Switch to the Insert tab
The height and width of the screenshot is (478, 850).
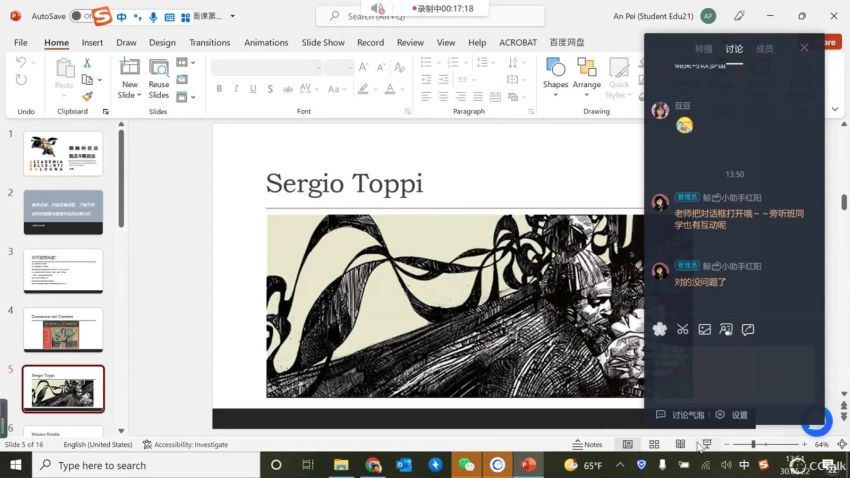[x=92, y=42]
